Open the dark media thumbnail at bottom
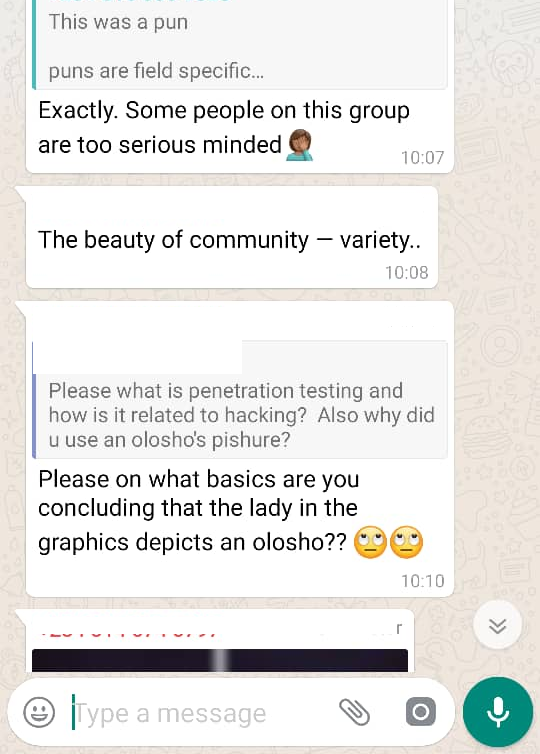The height and width of the screenshot is (754, 540). click(x=220, y=660)
